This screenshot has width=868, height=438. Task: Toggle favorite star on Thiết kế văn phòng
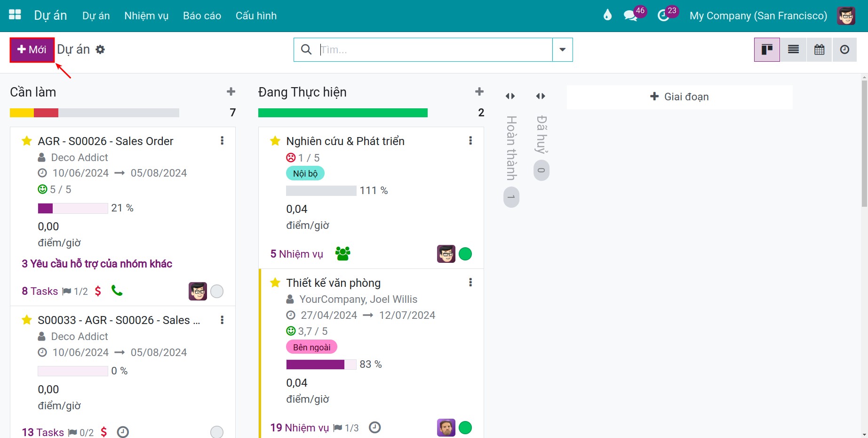pyautogui.click(x=275, y=283)
